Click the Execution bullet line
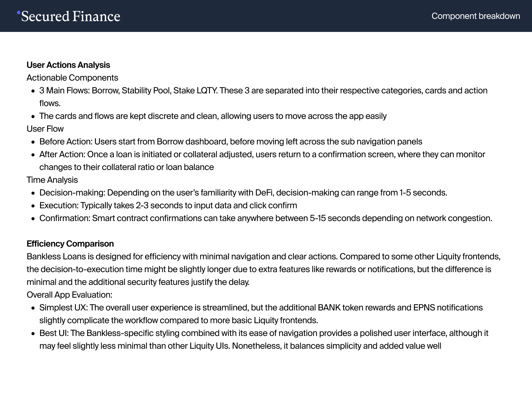The height and width of the screenshot is (399, 532). point(168,205)
